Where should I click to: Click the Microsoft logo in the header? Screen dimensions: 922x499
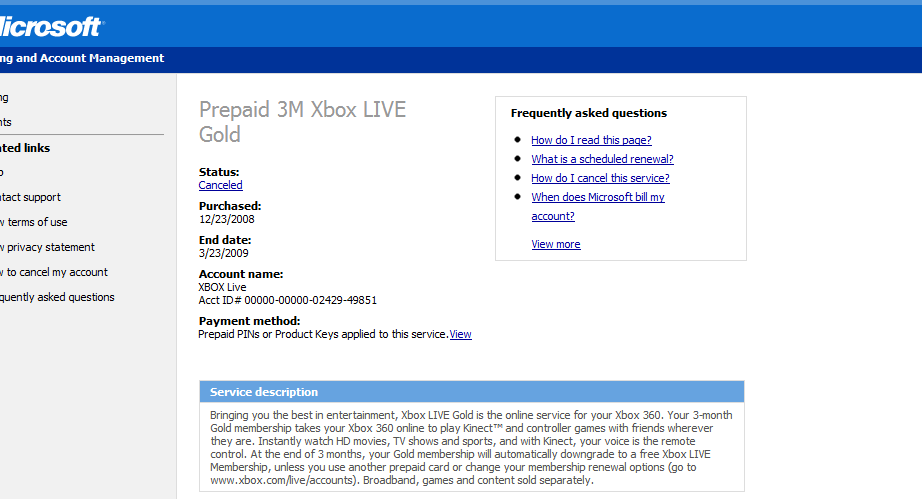(51, 26)
